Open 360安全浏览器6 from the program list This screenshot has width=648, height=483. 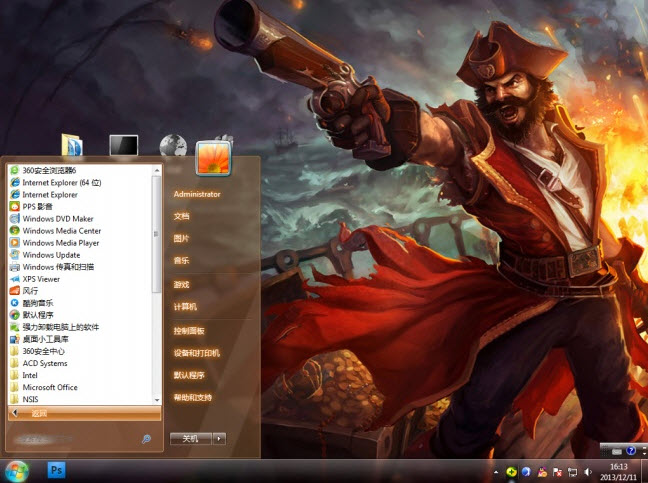coord(62,170)
